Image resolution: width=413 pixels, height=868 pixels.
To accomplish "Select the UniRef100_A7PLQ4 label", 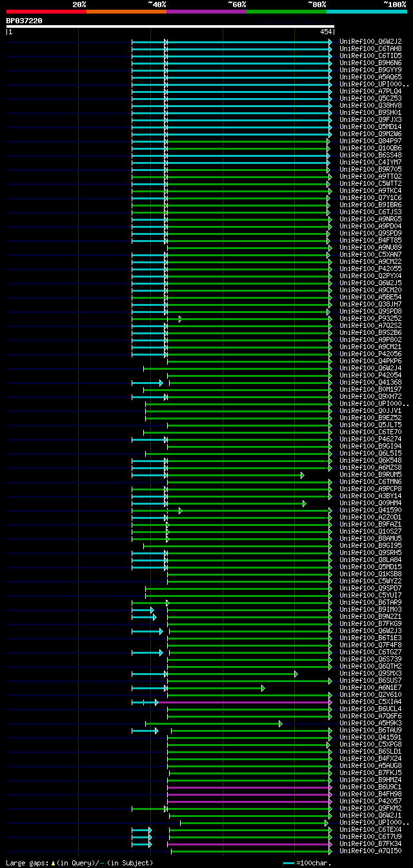I will (370, 91).
